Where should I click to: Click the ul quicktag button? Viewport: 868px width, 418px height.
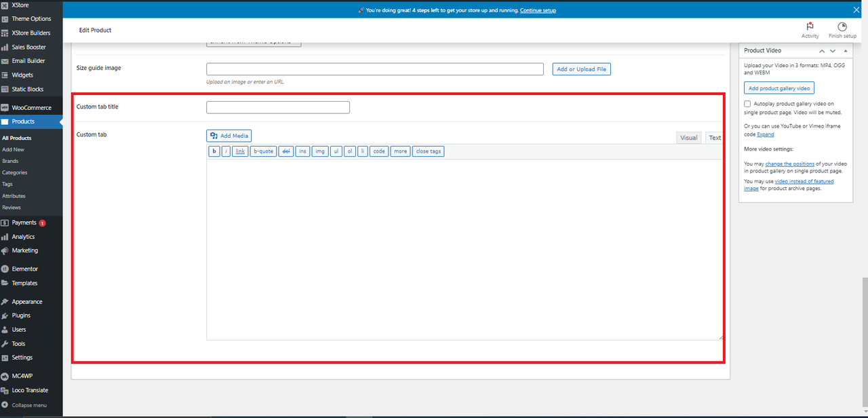tap(336, 151)
